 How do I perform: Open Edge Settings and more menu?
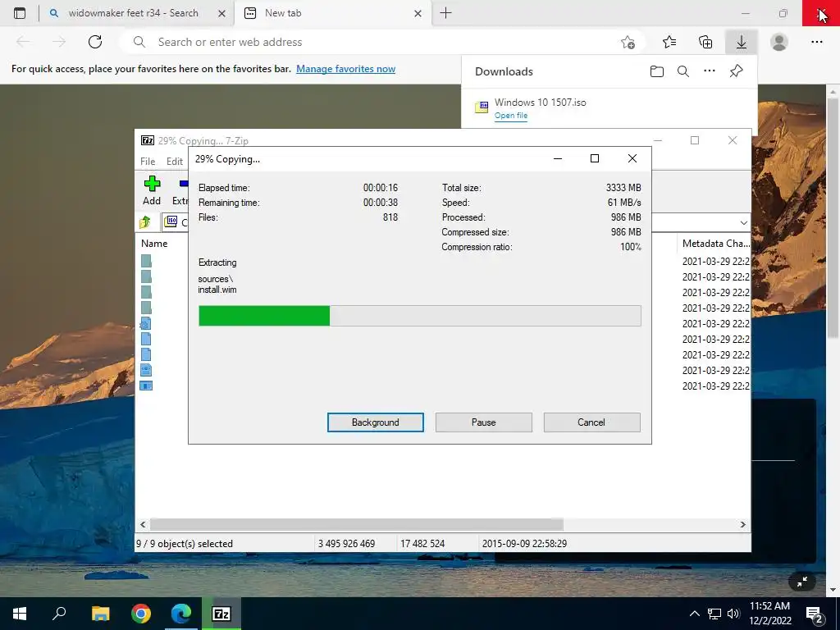[816, 42]
